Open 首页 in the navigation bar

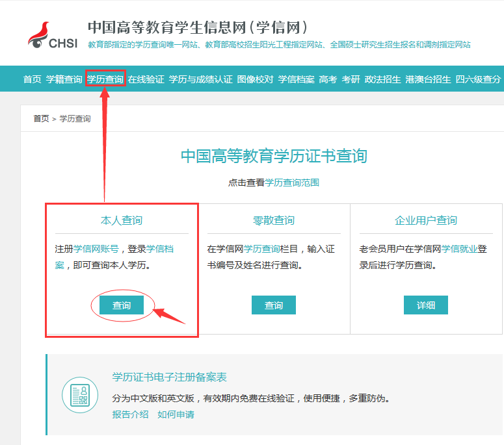[x=33, y=79]
